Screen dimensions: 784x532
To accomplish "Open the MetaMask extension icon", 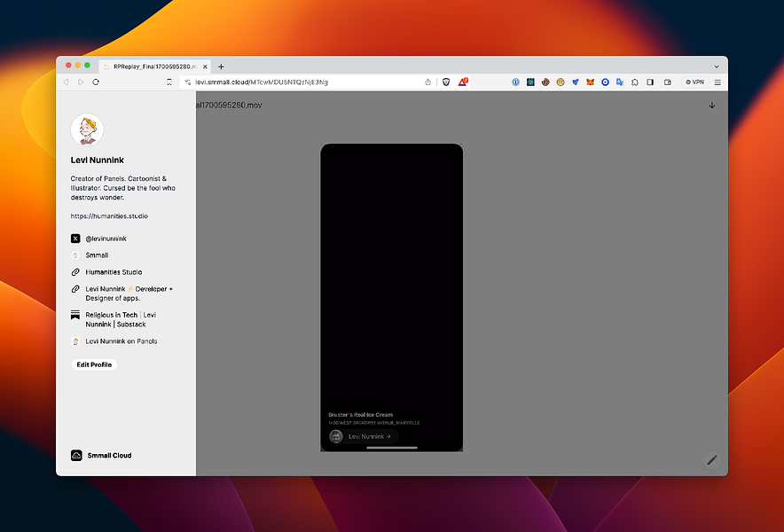I will (x=590, y=82).
